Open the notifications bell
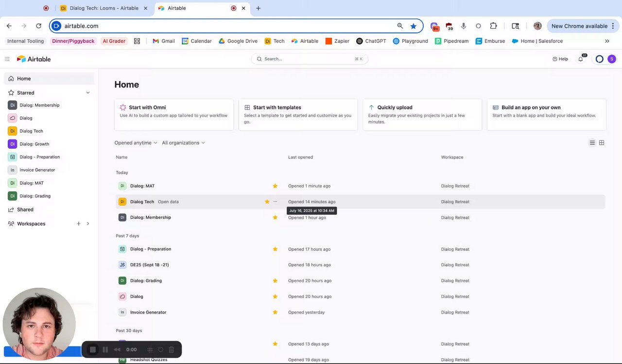Viewport: 622px width, 364px height. [581, 59]
